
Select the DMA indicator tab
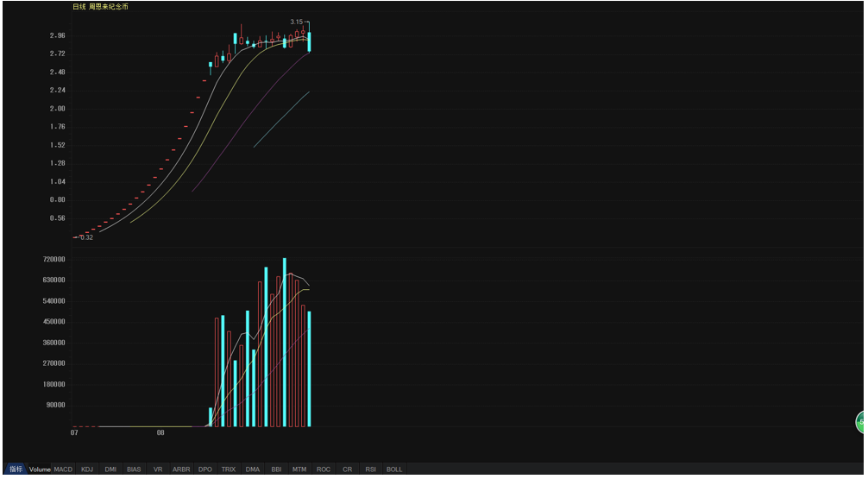(x=252, y=470)
